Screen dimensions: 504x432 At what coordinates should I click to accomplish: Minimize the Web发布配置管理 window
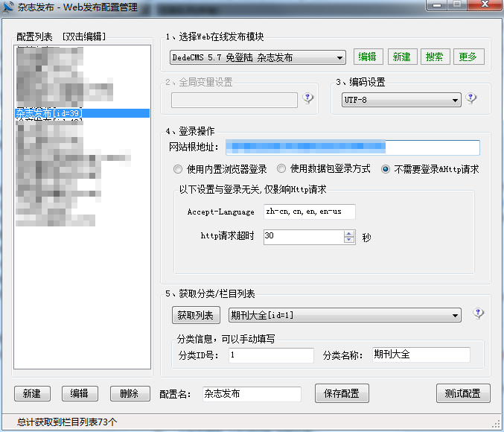436,4
